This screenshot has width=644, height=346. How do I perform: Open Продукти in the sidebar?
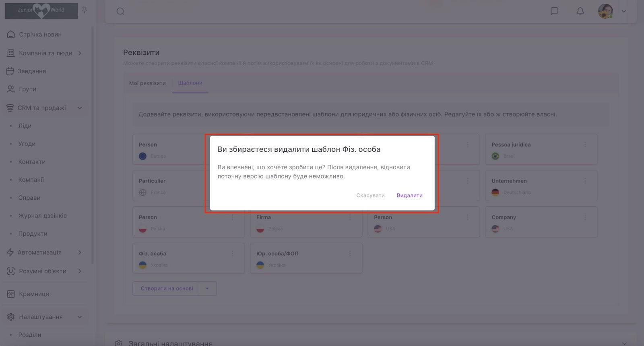tap(33, 234)
